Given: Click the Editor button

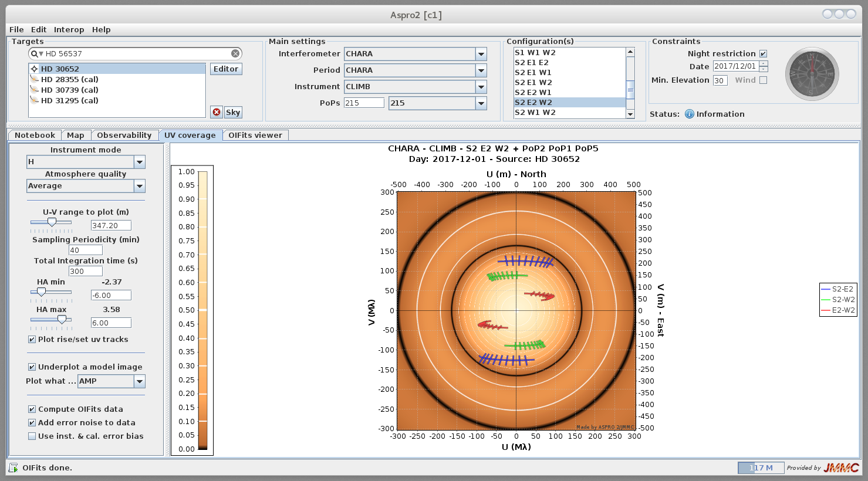Looking at the screenshot, I should (x=225, y=69).
